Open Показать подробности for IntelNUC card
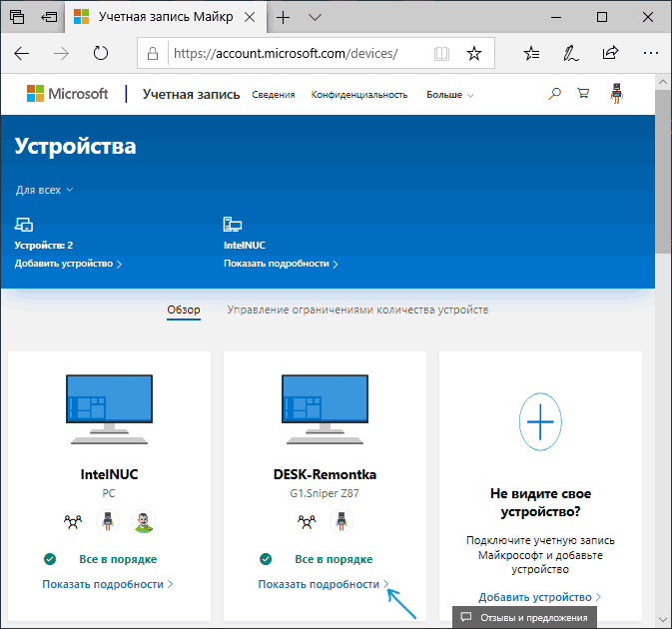 (x=108, y=584)
